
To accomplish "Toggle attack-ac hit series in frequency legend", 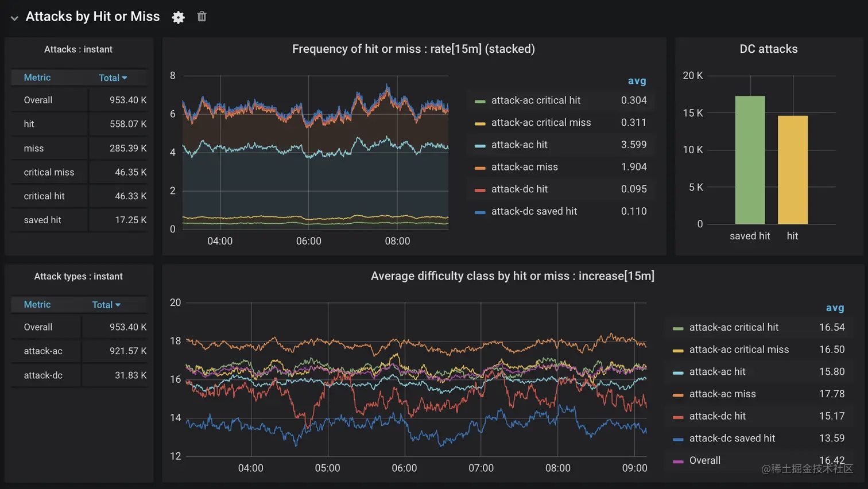I will (519, 145).
